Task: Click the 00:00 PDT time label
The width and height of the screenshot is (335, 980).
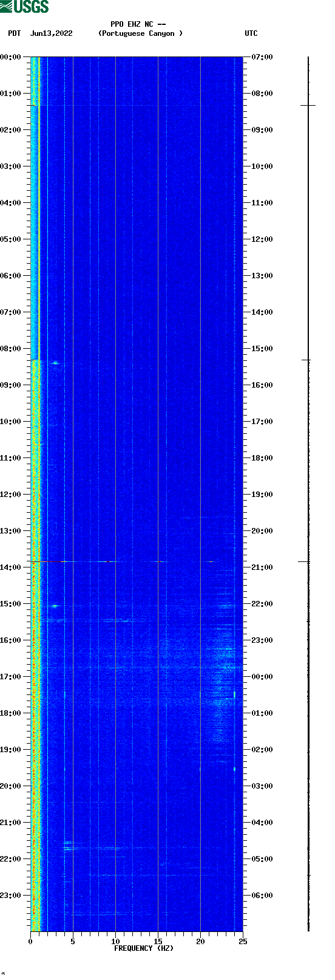Action: (x=10, y=57)
